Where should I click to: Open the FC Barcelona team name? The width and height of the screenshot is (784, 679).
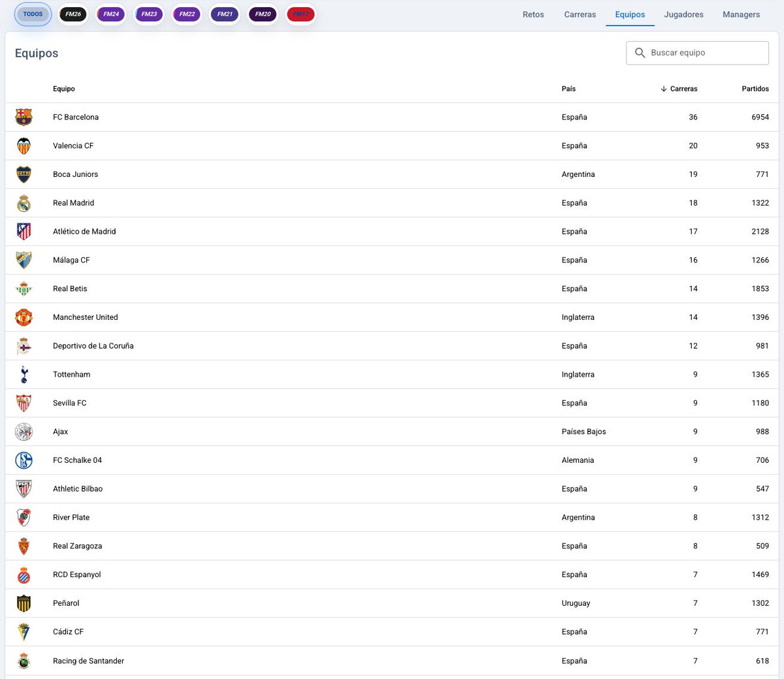tap(76, 118)
